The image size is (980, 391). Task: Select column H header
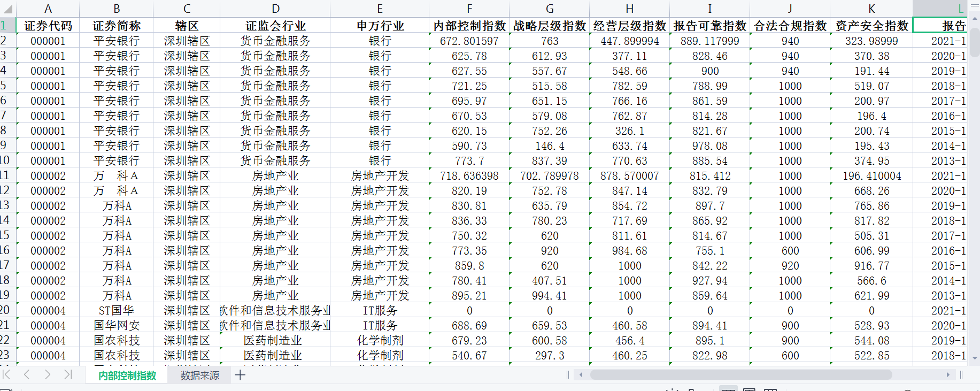(x=630, y=9)
